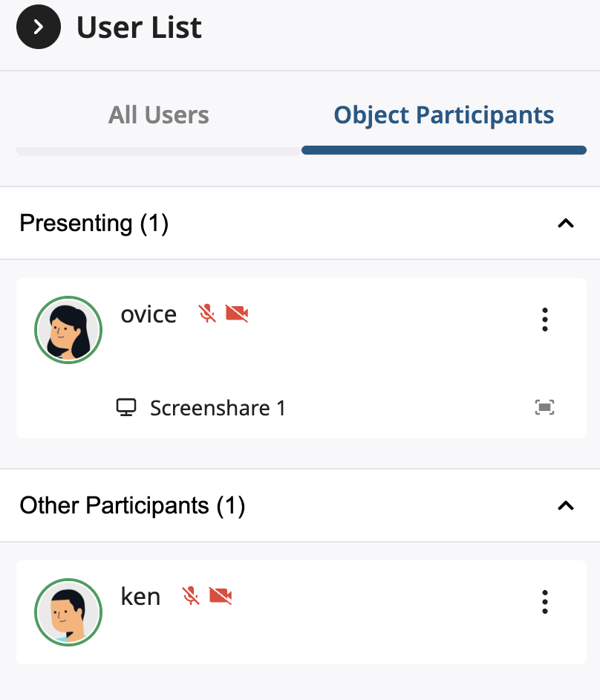Screen dimensions: 600x700
Task: Collapse the Other Participants section chevron
Action: pos(566,505)
